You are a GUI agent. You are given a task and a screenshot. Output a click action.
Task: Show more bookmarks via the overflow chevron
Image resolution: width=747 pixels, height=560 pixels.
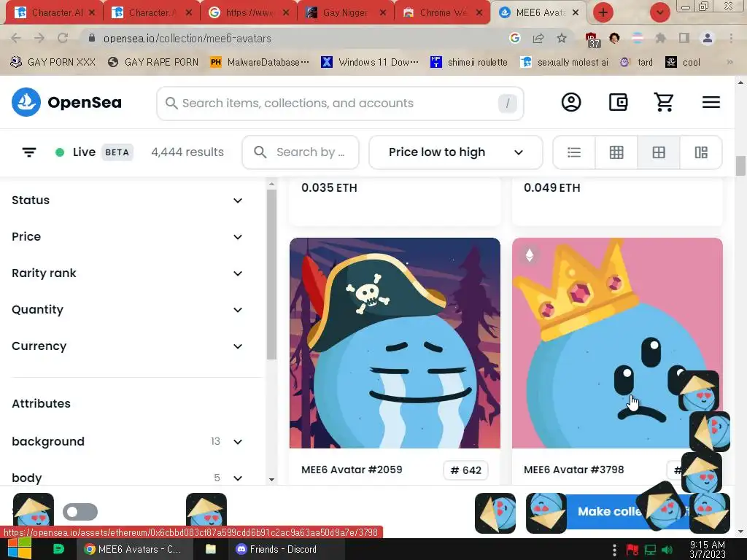pyautogui.click(x=729, y=62)
